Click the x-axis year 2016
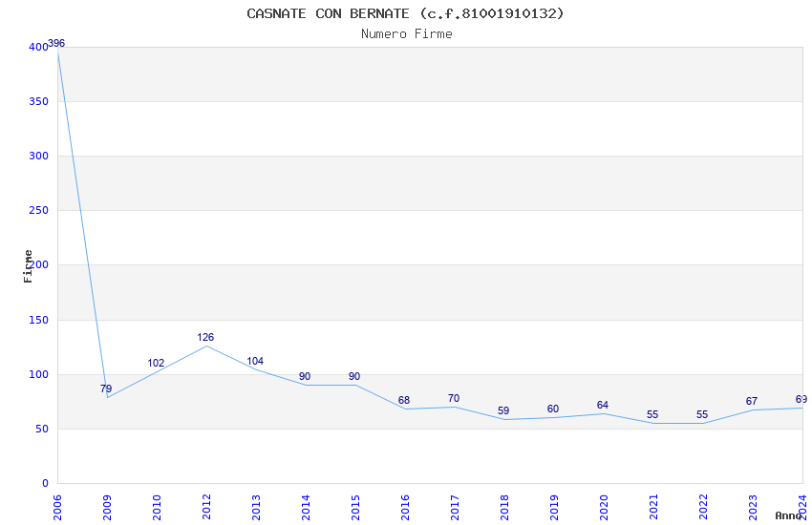The width and height of the screenshot is (812, 525). pos(405,508)
